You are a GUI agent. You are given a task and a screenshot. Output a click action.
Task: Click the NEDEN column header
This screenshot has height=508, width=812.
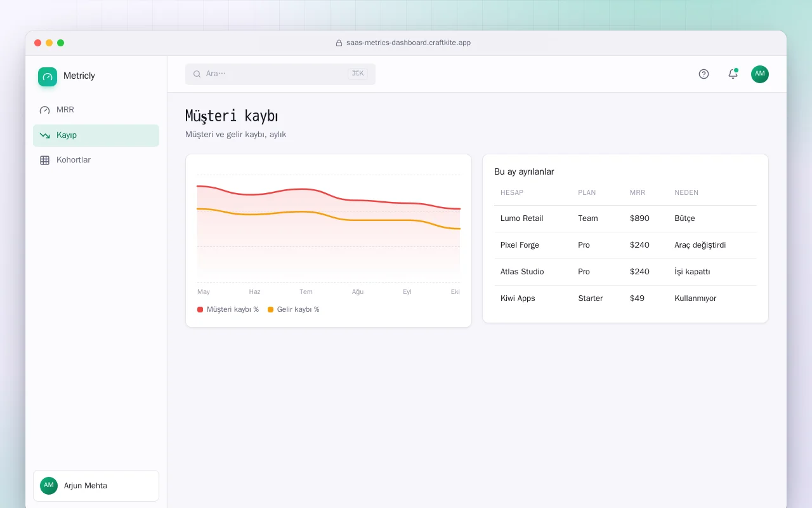click(x=686, y=193)
